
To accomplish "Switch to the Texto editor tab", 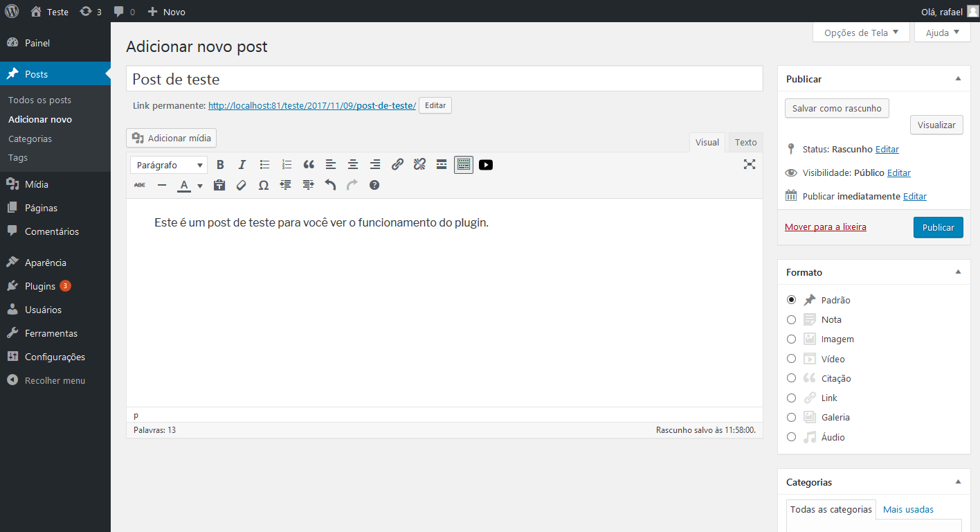I will 745,142.
